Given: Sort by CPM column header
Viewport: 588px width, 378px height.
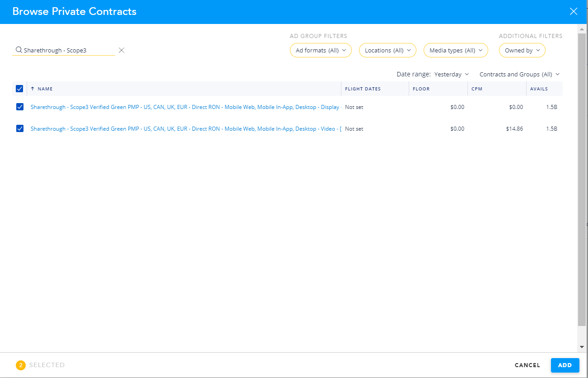Looking at the screenshot, I should 477,89.
